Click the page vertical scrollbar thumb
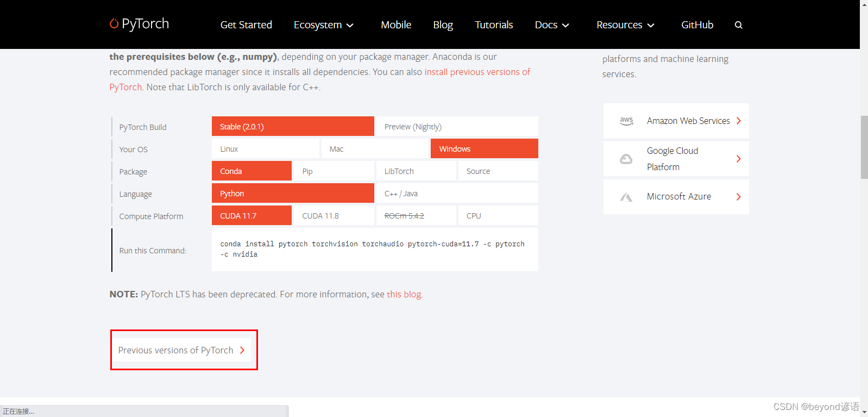 pyautogui.click(x=864, y=147)
